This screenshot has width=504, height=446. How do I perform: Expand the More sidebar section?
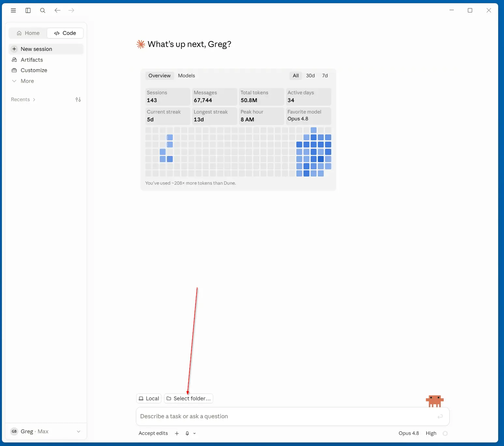[46, 81]
